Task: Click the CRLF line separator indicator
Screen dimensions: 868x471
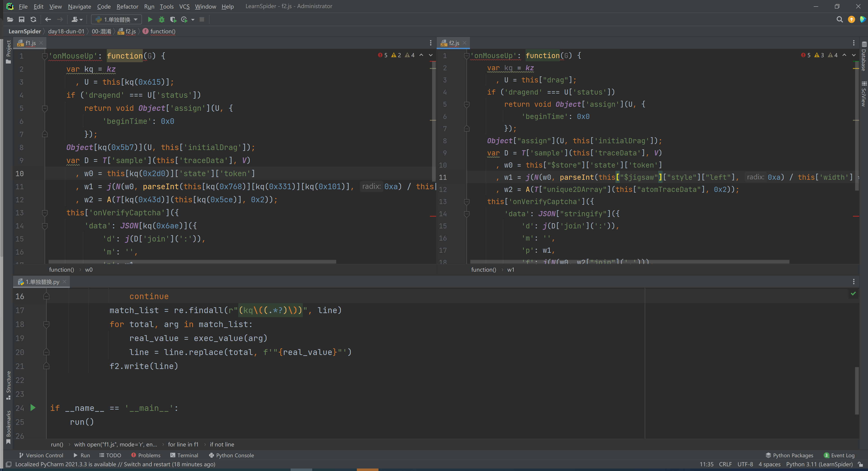Action: pyautogui.click(x=725, y=464)
